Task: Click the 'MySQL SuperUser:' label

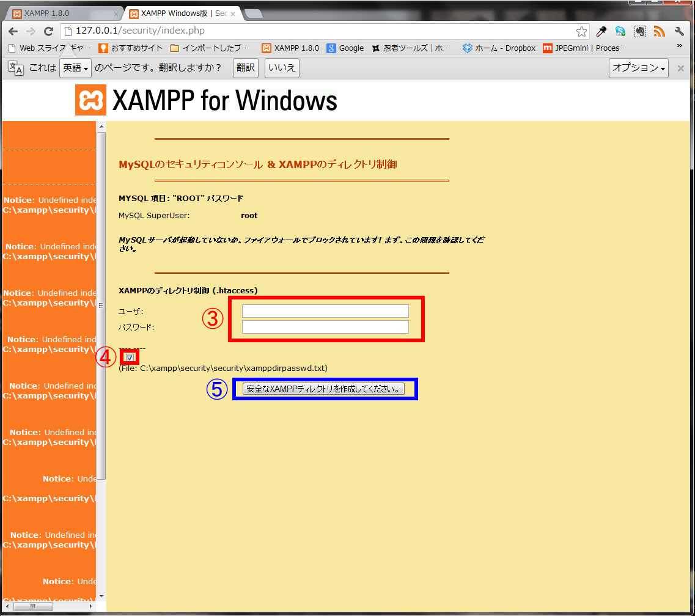Action: pos(154,215)
